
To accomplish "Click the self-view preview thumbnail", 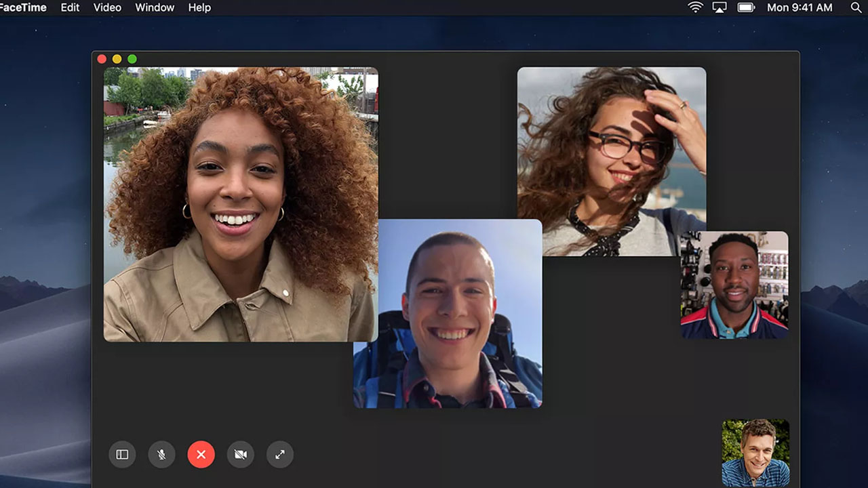I will coord(755,453).
